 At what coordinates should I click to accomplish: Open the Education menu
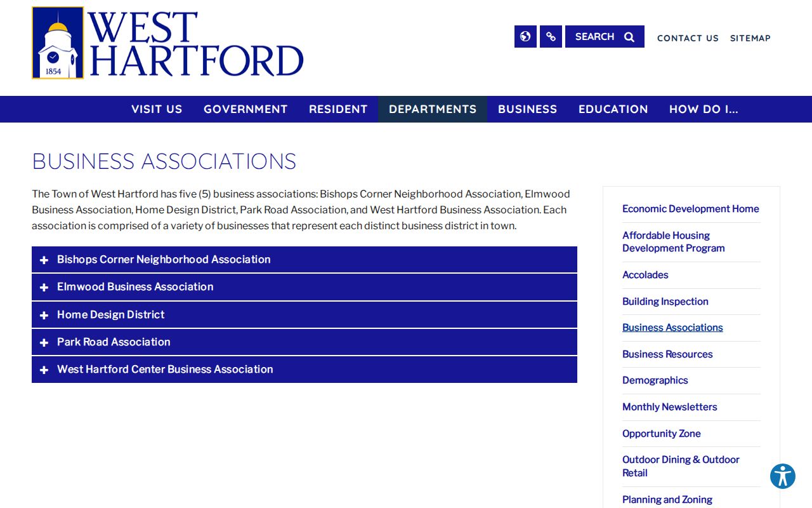pos(613,109)
